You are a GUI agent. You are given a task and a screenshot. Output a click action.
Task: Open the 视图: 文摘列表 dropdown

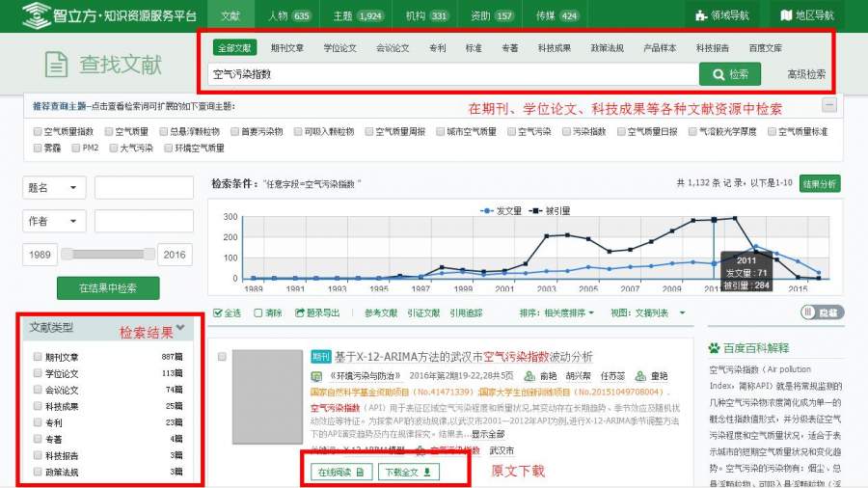click(x=648, y=313)
